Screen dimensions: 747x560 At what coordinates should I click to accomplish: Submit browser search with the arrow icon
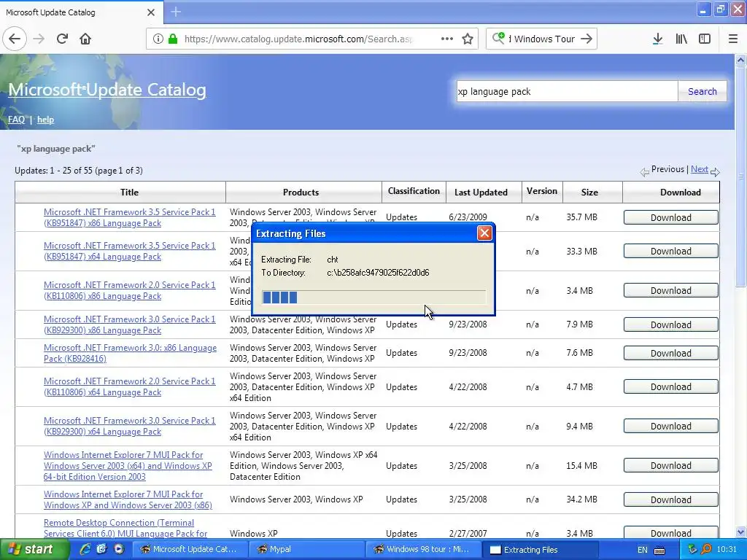(x=587, y=39)
